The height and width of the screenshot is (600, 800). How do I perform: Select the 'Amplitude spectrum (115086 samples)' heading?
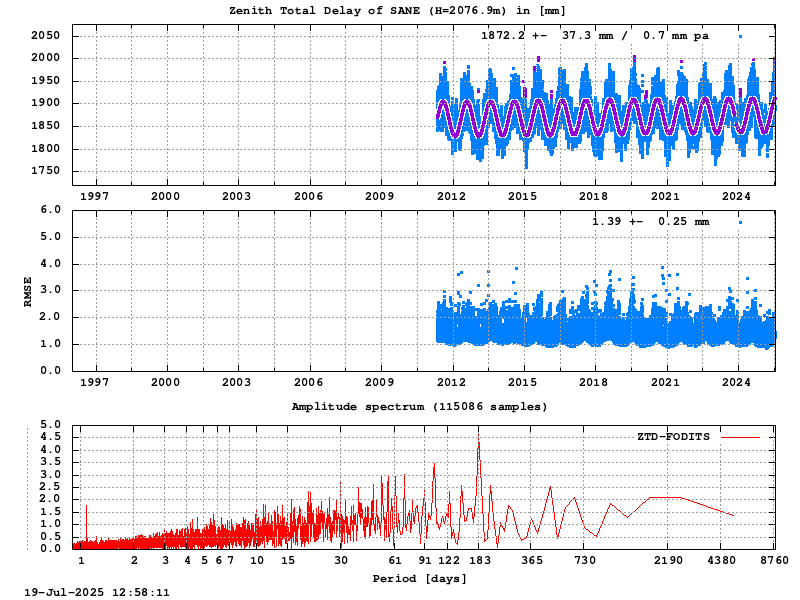click(419, 407)
